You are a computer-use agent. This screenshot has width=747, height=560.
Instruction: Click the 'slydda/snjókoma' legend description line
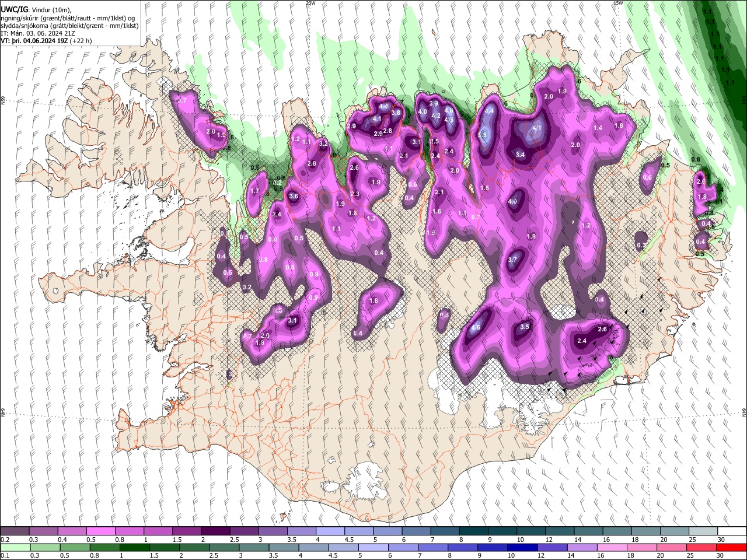[70, 26]
